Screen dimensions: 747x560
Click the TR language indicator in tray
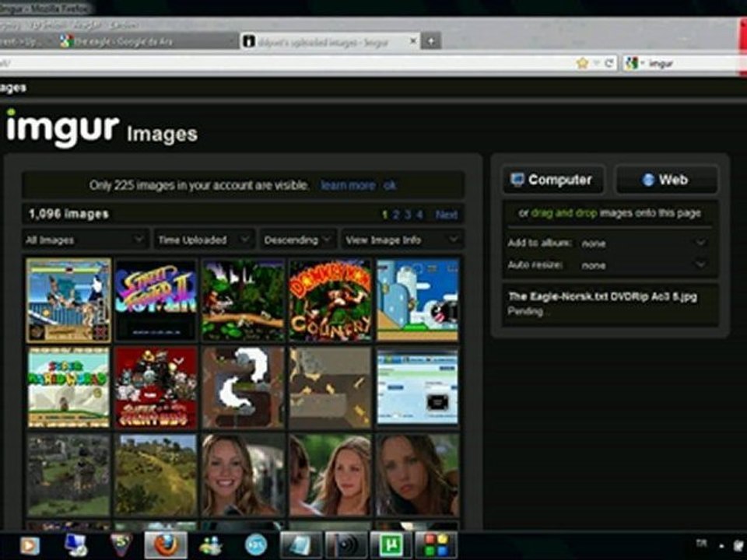(x=701, y=543)
